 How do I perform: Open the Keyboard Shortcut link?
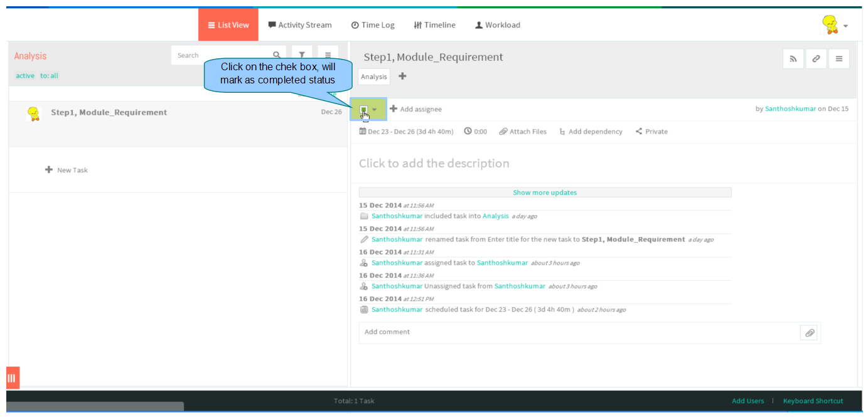pyautogui.click(x=813, y=401)
